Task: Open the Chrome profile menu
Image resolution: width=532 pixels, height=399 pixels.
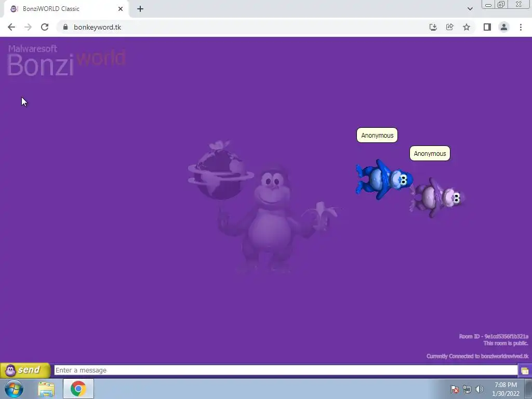Action: coord(504,27)
